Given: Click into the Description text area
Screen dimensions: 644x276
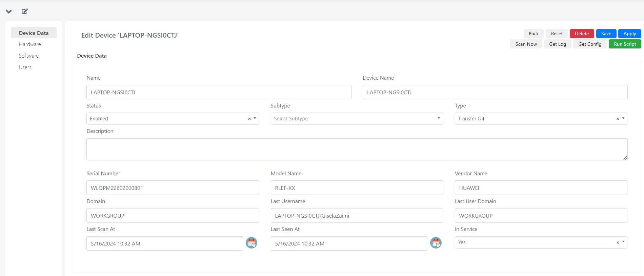Looking at the screenshot, I should (357, 149).
